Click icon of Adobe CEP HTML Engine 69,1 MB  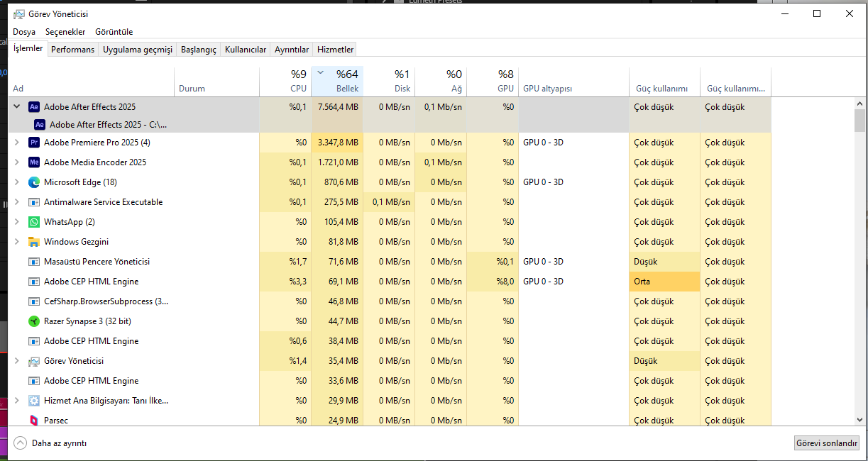pos(33,282)
